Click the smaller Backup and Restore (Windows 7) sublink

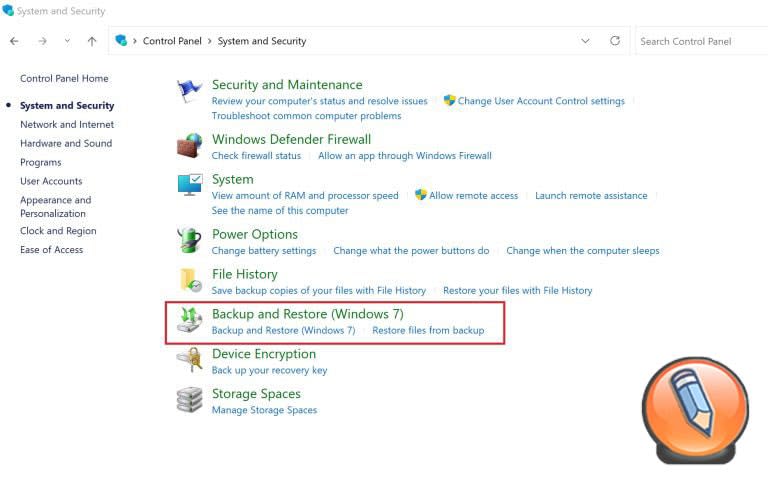point(284,330)
